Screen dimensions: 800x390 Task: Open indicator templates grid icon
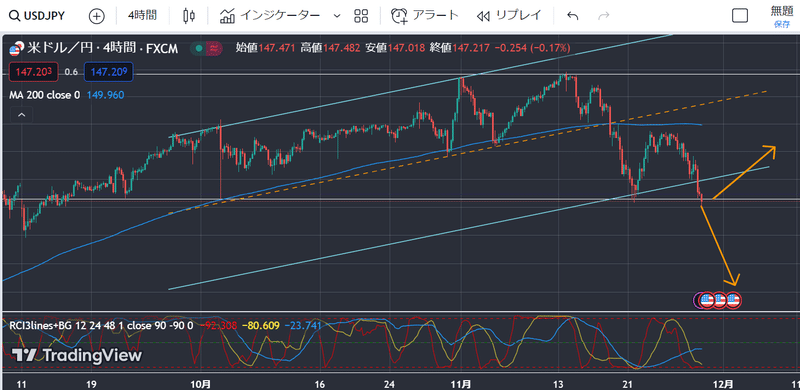point(361,16)
